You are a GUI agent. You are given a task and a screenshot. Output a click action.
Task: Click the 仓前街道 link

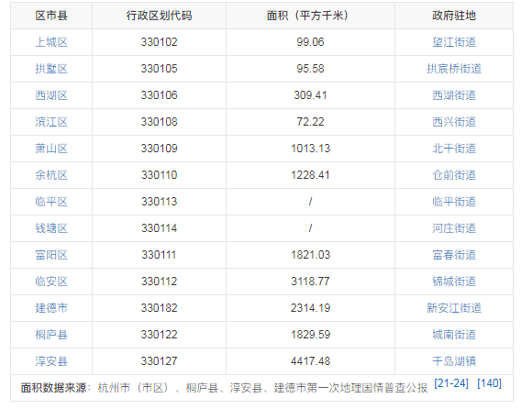[454, 175]
